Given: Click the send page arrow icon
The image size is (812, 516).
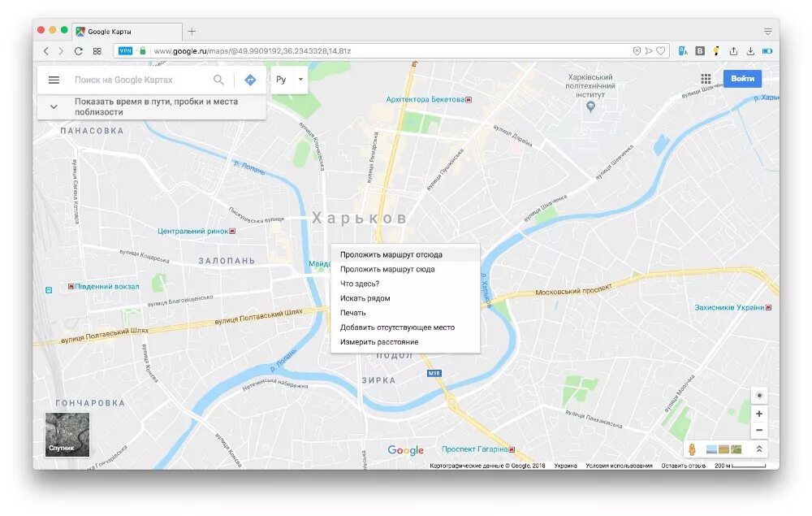Looking at the screenshot, I should (x=649, y=50).
